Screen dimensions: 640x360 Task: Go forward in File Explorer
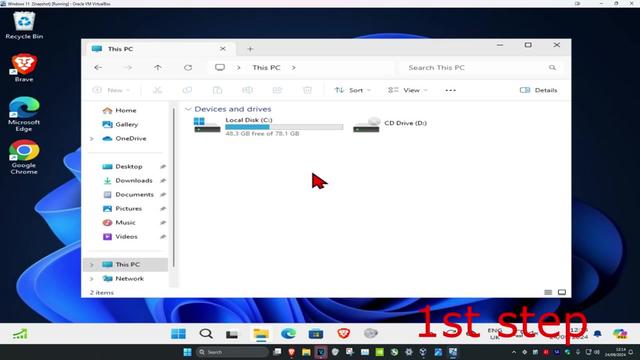tap(128, 67)
